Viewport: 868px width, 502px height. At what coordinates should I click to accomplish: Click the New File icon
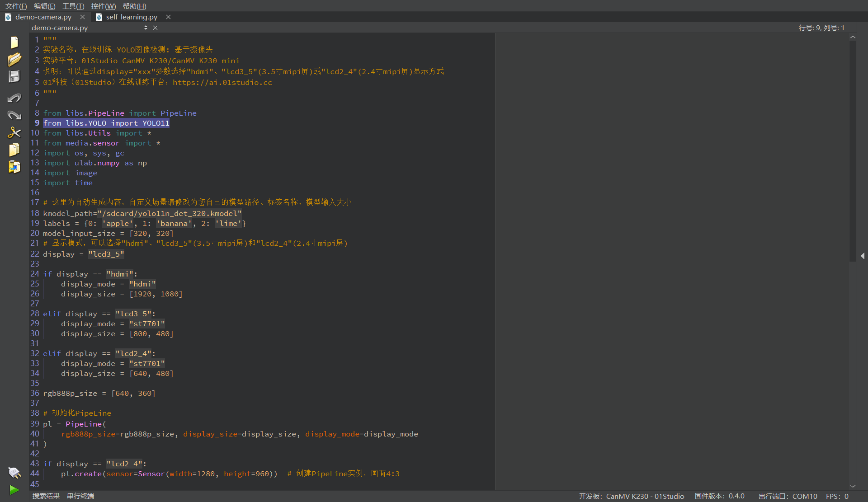pos(14,42)
